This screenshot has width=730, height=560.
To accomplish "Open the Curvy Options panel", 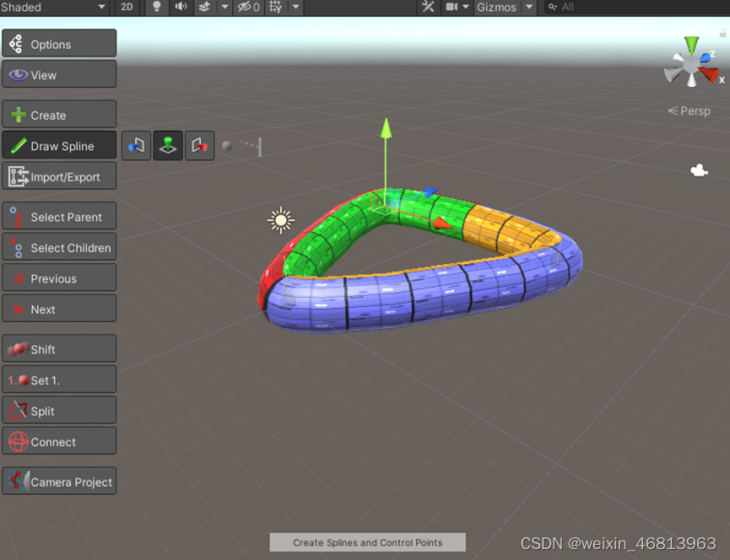I will (59, 43).
